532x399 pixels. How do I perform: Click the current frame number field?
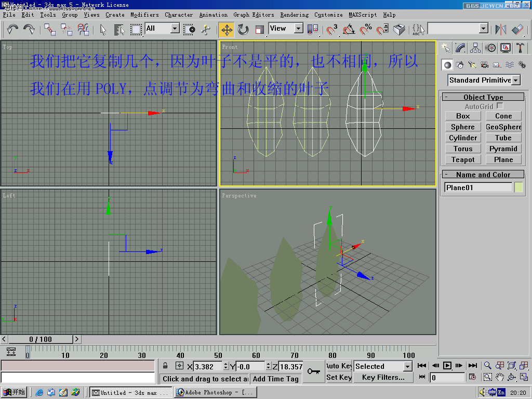pos(447,377)
